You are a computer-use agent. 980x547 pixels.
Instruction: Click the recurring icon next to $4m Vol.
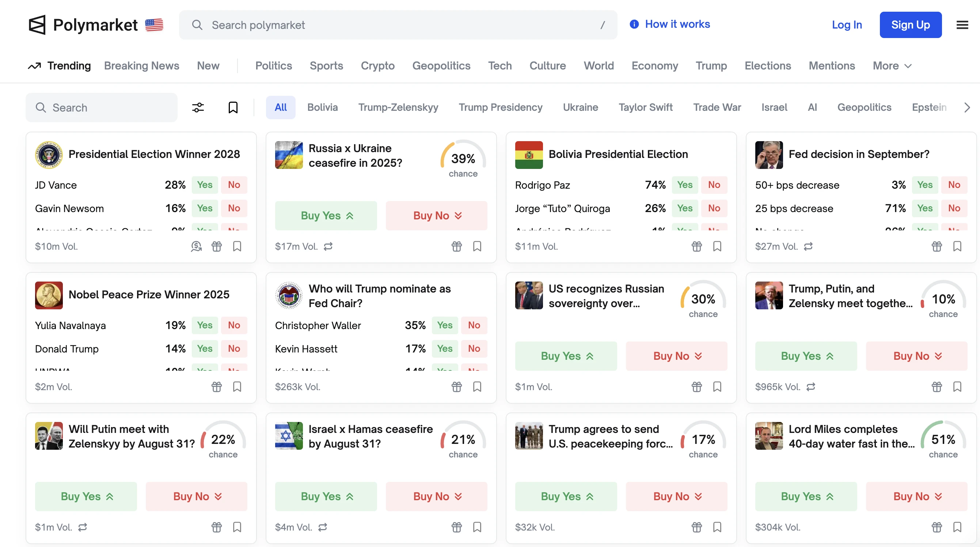point(323,528)
